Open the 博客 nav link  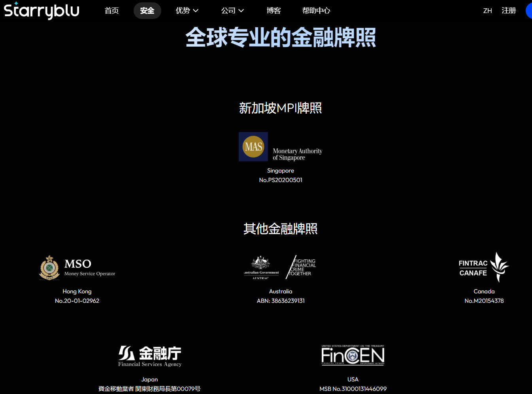coord(274,11)
